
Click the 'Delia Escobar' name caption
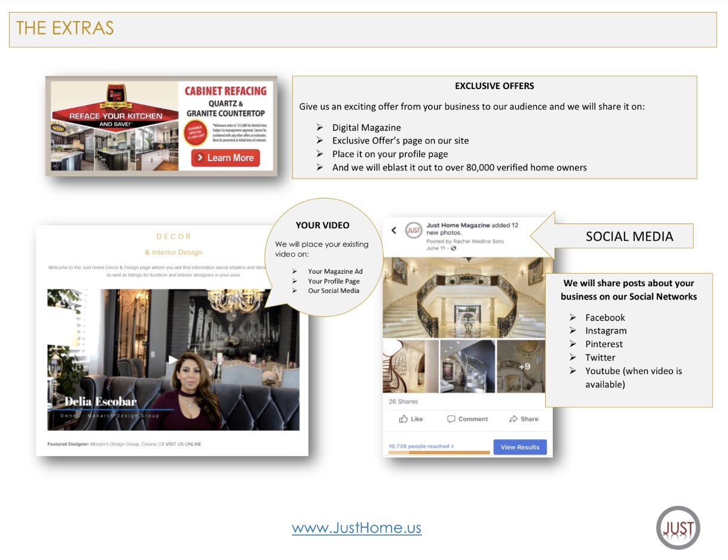click(x=100, y=401)
